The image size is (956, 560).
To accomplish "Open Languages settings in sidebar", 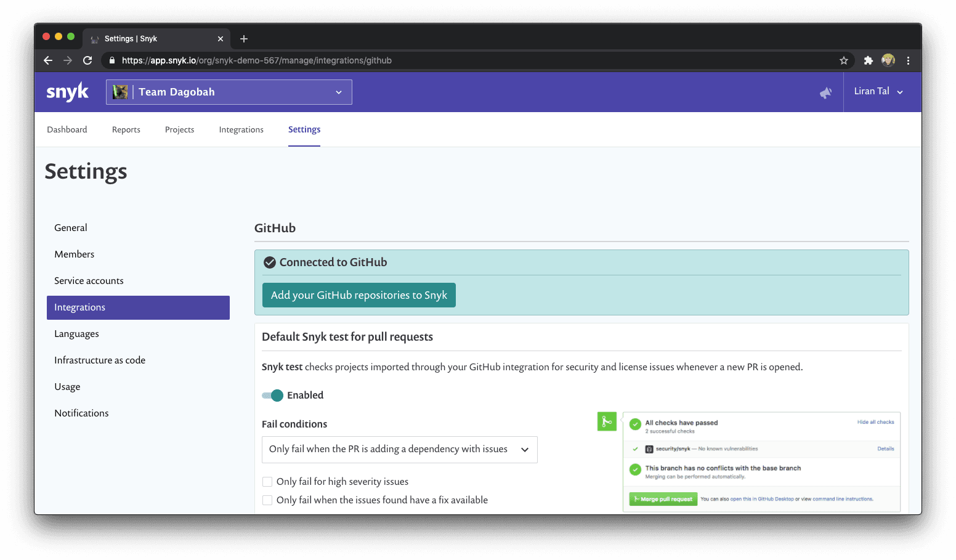I will pyautogui.click(x=76, y=334).
